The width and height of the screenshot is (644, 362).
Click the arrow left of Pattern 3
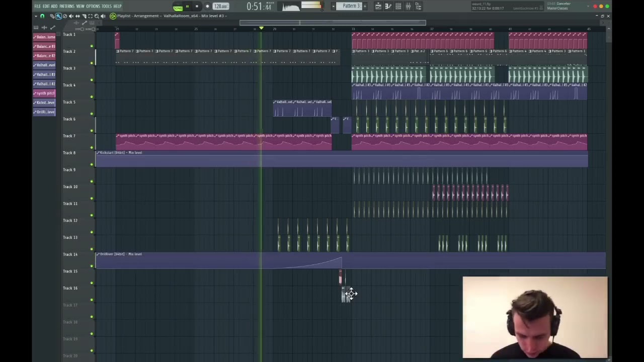pyautogui.click(x=333, y=6)
